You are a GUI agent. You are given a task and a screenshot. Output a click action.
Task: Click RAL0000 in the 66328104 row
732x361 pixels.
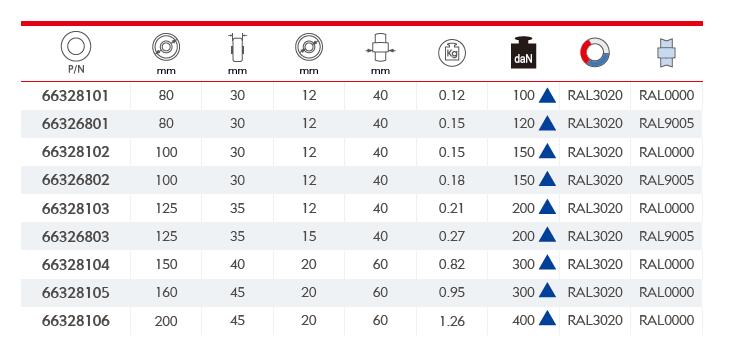tap(667, 264)
